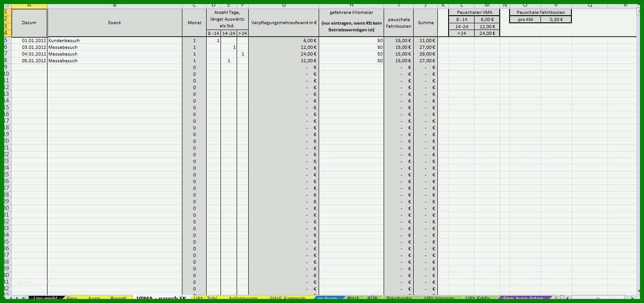Select the 'Pauschalen VMA' table title cell

coord(474,12)
